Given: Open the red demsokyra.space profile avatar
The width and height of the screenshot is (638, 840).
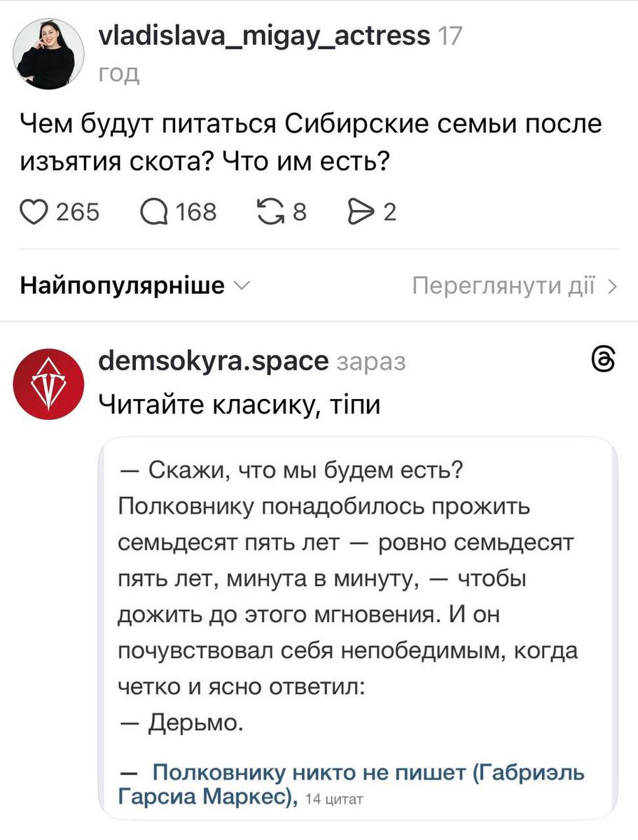Looking at the screenshot, I should coord(49,384).
